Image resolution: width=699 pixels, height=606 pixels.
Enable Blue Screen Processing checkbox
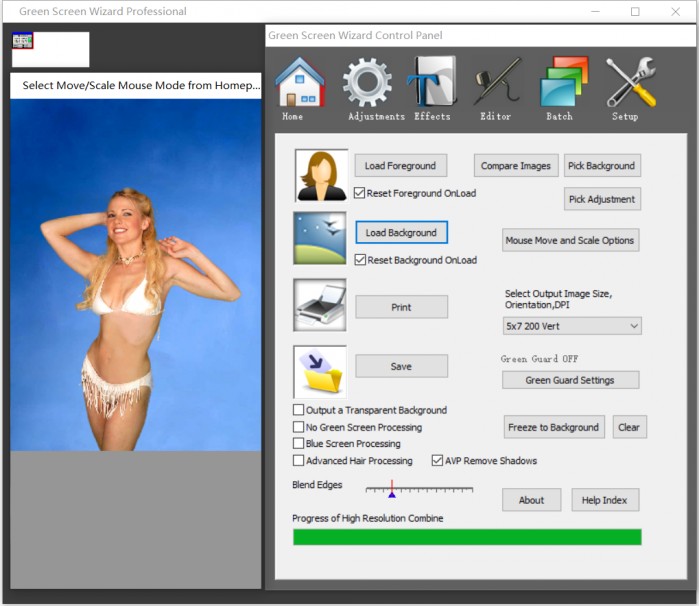(298, 443)
